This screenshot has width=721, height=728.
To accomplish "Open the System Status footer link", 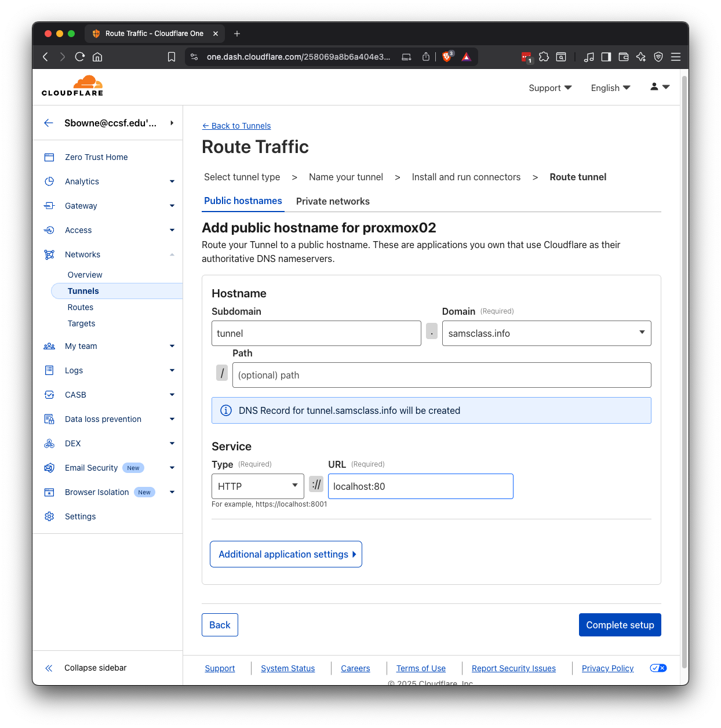I will click(x=288, y=668).
